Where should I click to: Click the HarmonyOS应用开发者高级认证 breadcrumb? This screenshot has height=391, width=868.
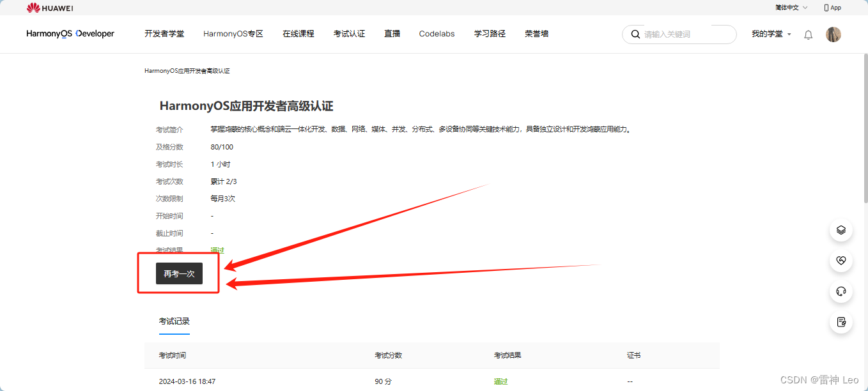187,71
